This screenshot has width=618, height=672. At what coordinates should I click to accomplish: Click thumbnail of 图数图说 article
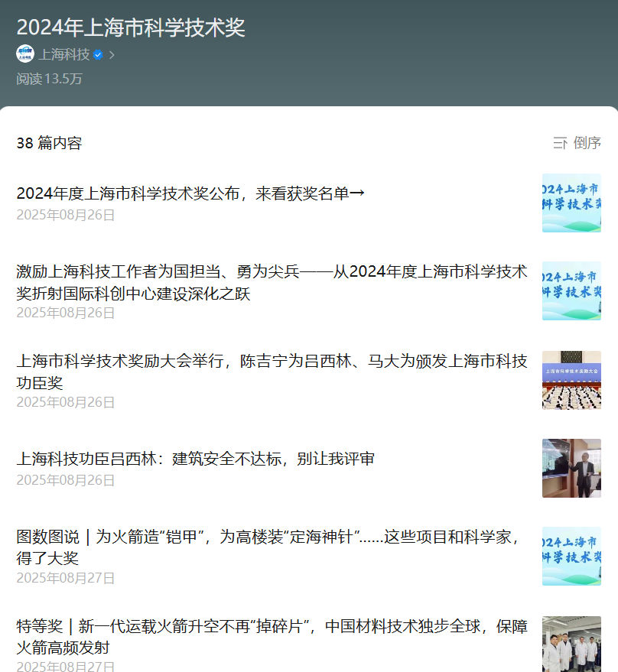571,557
